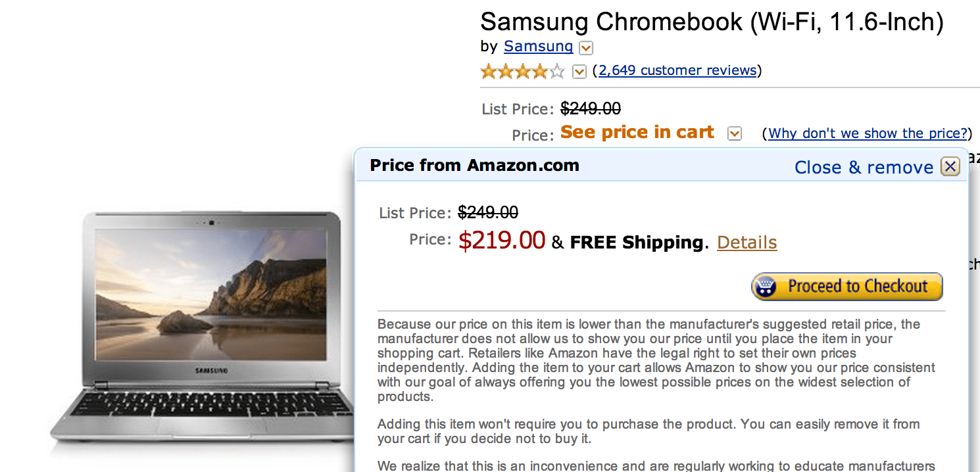Click the Samsung brand link

(x=538, y=46)
